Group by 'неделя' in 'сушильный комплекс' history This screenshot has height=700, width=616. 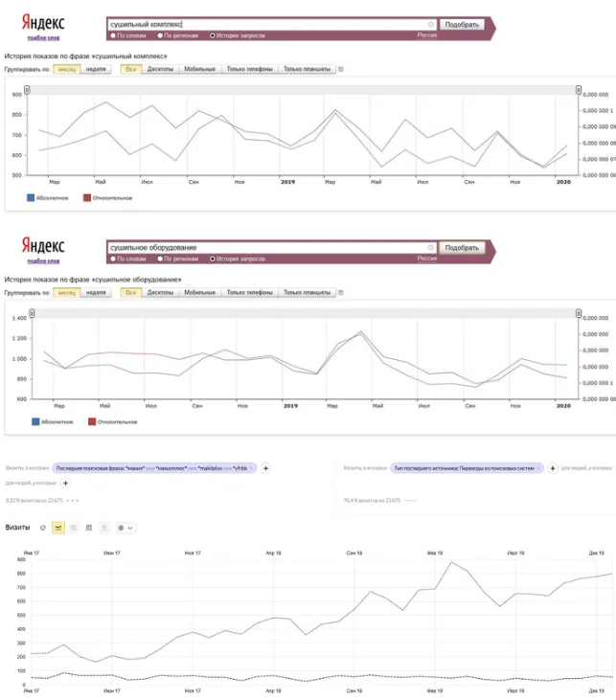(96, 69)
